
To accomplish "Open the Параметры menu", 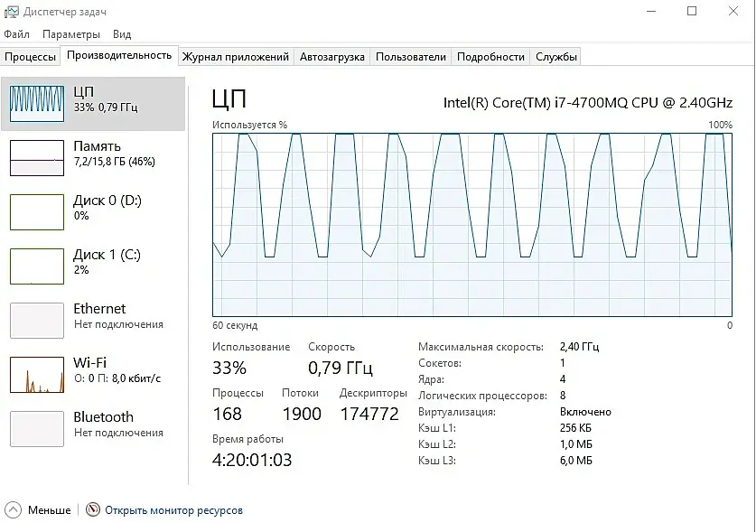I will click(x=71, y=34).
